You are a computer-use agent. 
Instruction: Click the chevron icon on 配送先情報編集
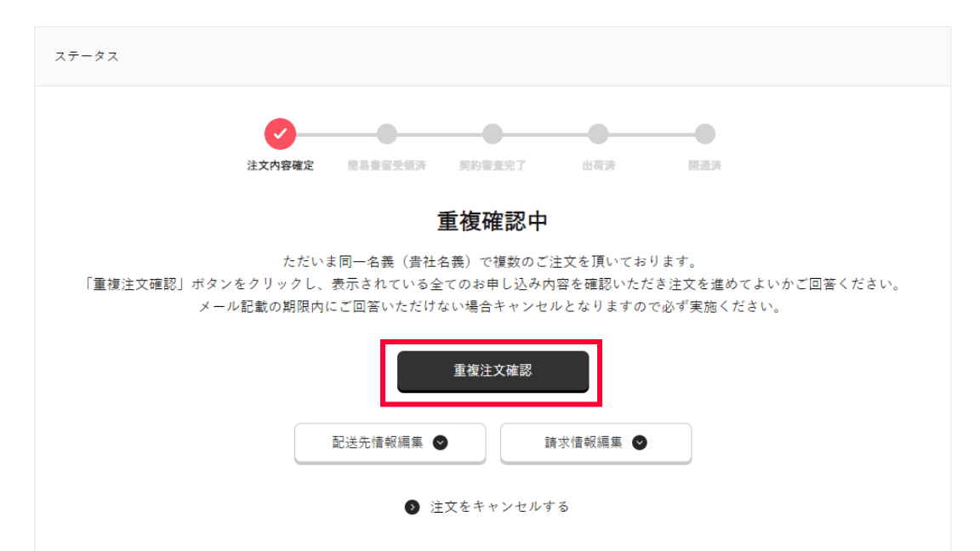coord(440,443)
